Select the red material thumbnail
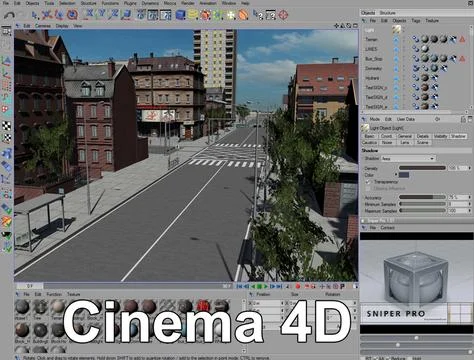The image size is (474, 360). 203,306
